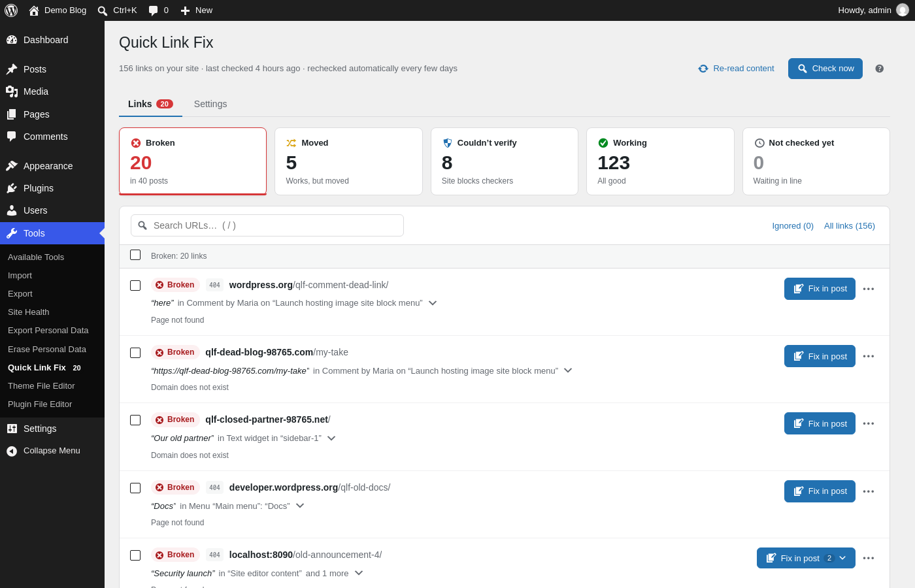The width and height of the screenshot is (915, 588).
Task: Expand details of the “here” comment link location
Action: click(x=433, y=303)
